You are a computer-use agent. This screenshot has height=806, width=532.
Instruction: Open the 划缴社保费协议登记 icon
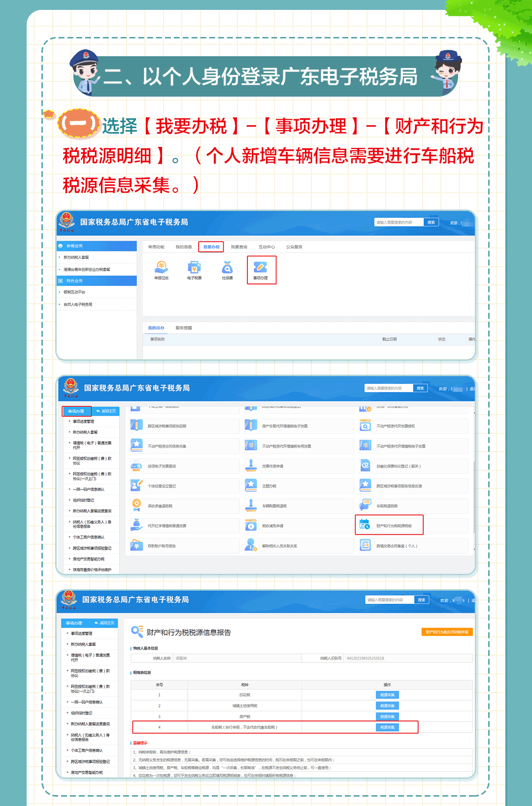point(365,466)
